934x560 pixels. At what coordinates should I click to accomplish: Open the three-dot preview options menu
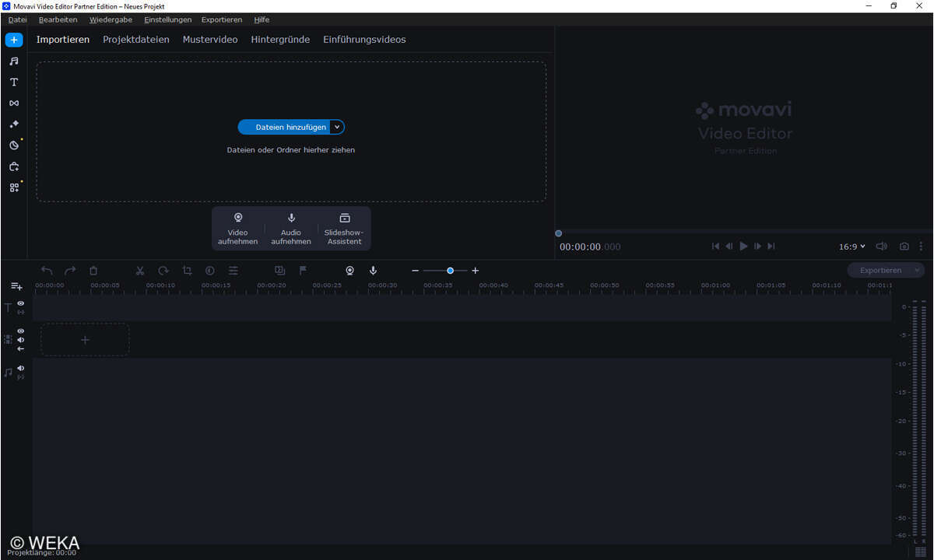[921, 247]
